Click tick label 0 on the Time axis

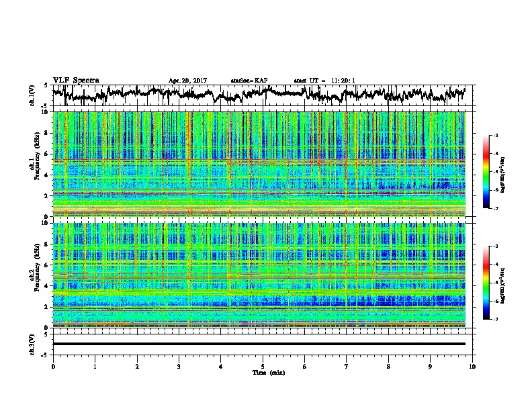coord(53,367)
